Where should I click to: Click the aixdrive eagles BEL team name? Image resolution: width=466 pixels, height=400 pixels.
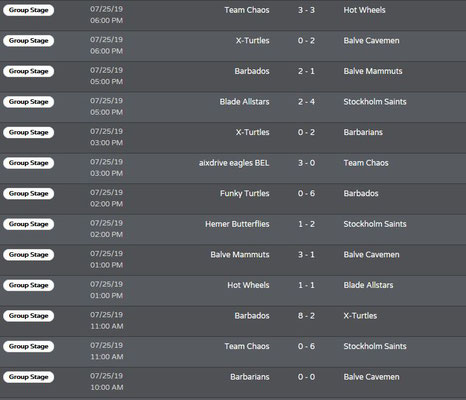pos(234,163)
